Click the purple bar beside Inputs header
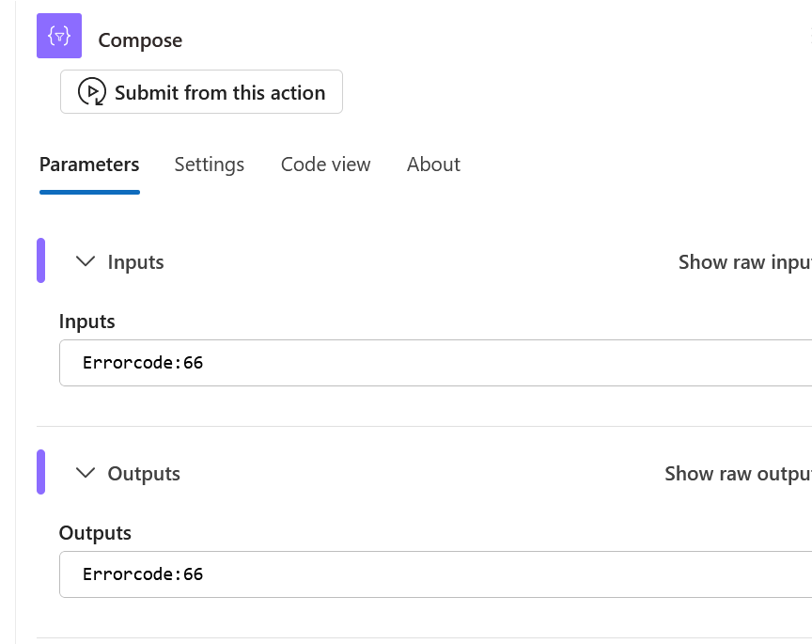 [x=41, y=260]
